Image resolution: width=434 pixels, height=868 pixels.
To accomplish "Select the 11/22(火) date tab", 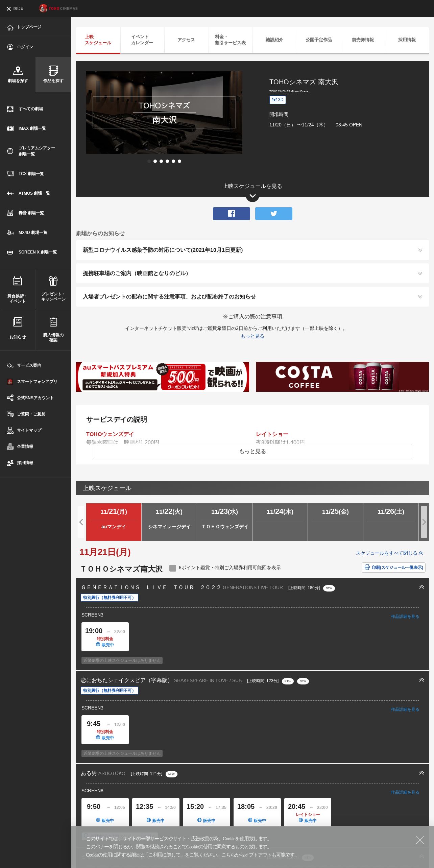I will 169,522.
